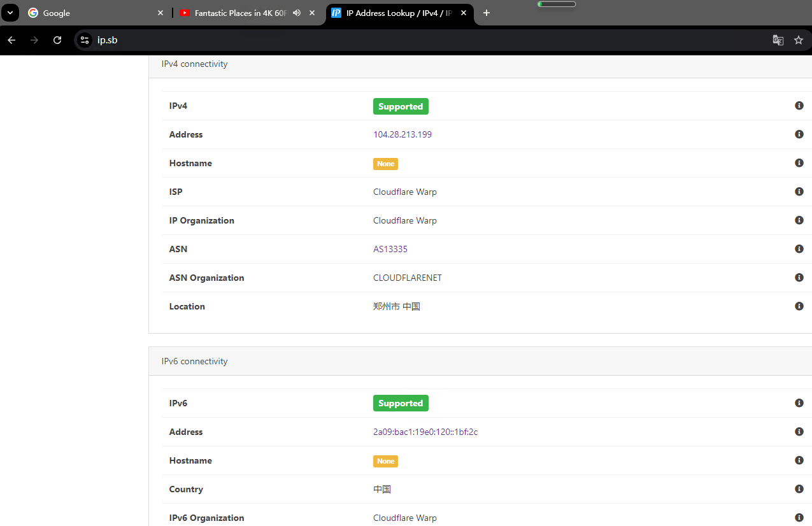Screen dimensions: 812x526
Task: Click the info icon for IPv4 row
Action: click(799, 106)
